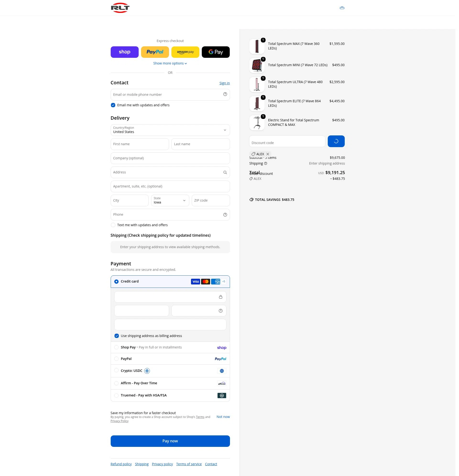The height and width of the screenshot is (476, 459).
Task: Click the Discount code input field
Action: click(x=287, y=141)
